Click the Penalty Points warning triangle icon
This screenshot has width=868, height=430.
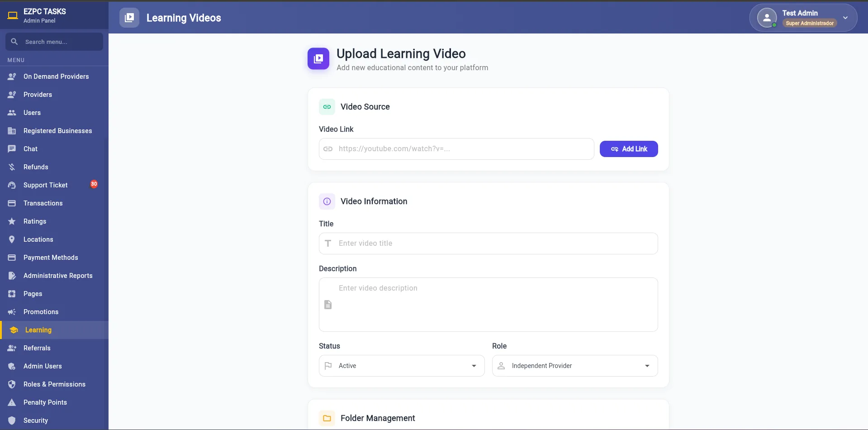(12, 402)
